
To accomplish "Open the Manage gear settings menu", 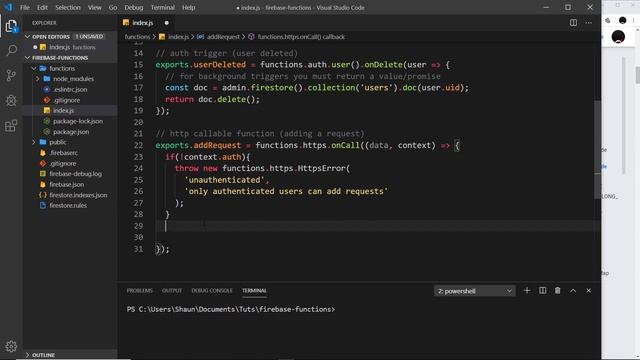I will 11,346.
